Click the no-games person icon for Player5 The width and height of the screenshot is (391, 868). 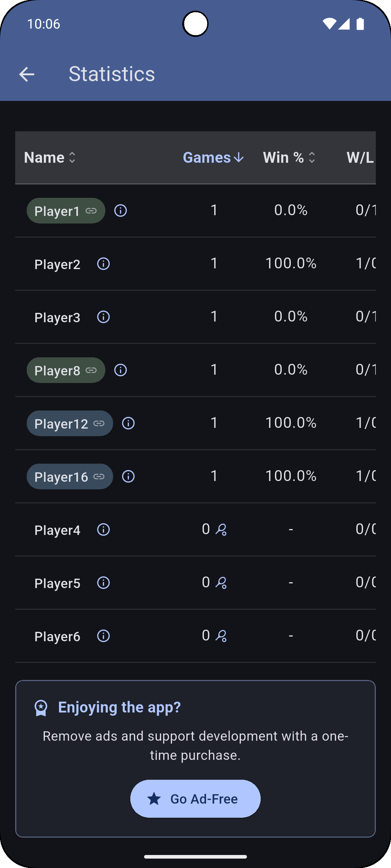(x=221, y=583)
